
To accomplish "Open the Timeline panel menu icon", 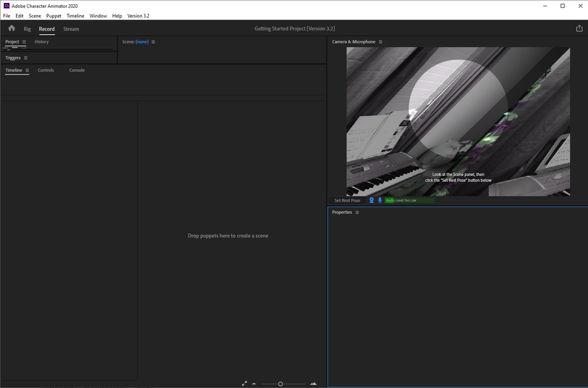I will 27,70.
